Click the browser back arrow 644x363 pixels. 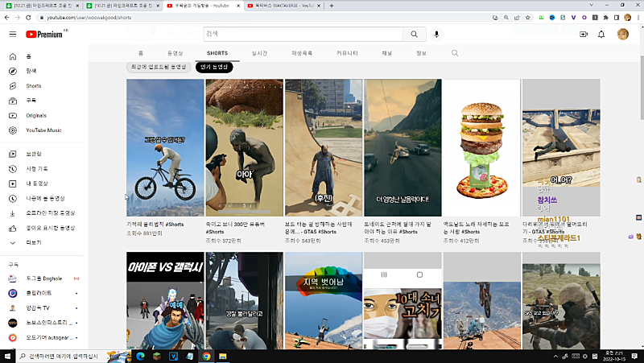point(6,18)
